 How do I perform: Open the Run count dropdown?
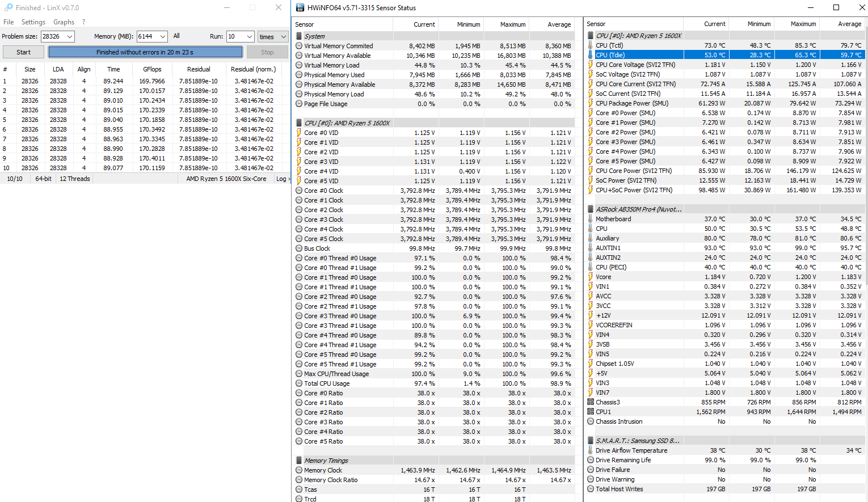pos(250,36)
